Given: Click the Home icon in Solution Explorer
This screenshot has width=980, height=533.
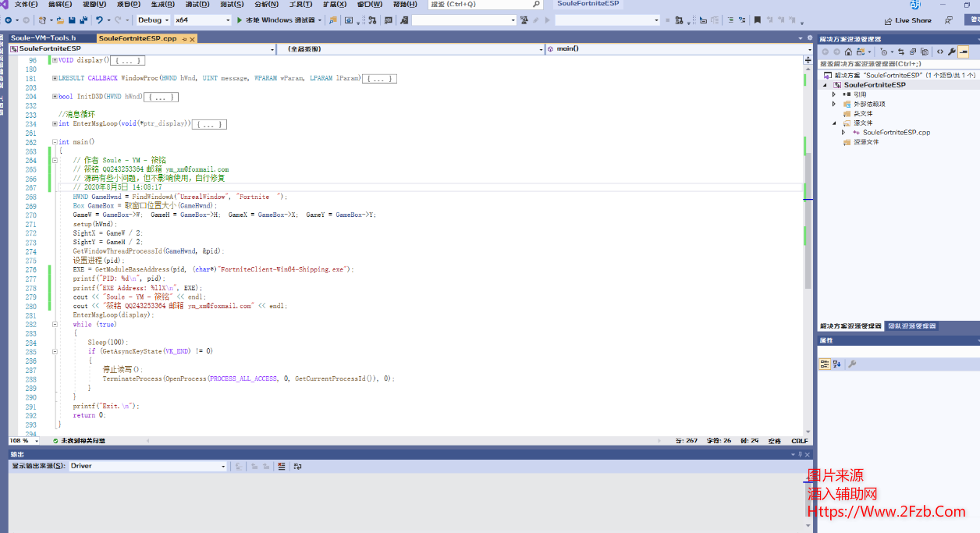Looking at the screenshot, I should (848, 52).
